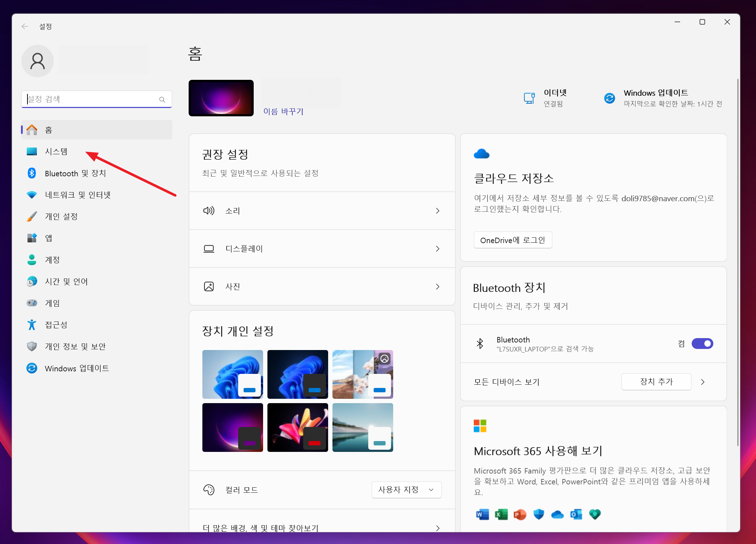756x544 pixels.
Task: Click the search magnifier icon
Action: (x=162, y=99)
